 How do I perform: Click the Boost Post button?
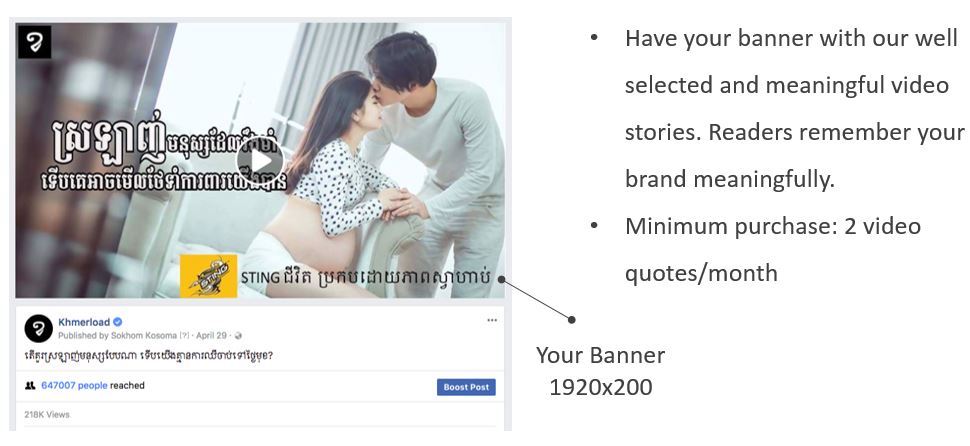pos(466,387)
